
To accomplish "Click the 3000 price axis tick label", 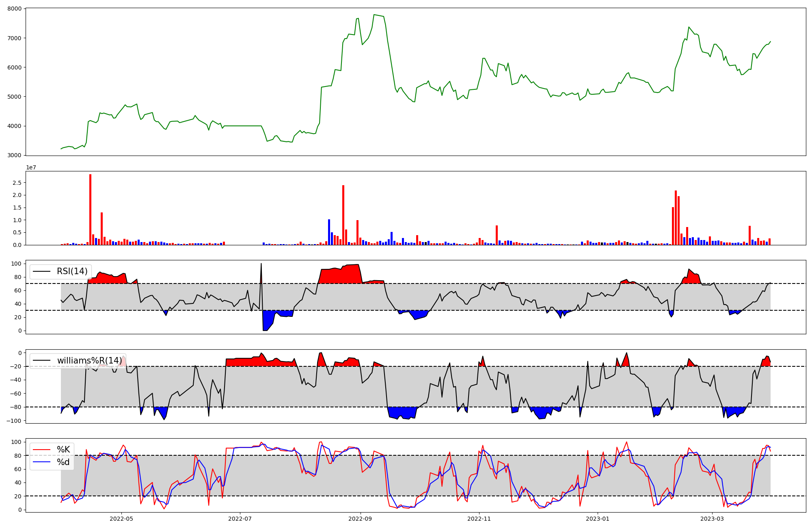I will tap(15, 155).
